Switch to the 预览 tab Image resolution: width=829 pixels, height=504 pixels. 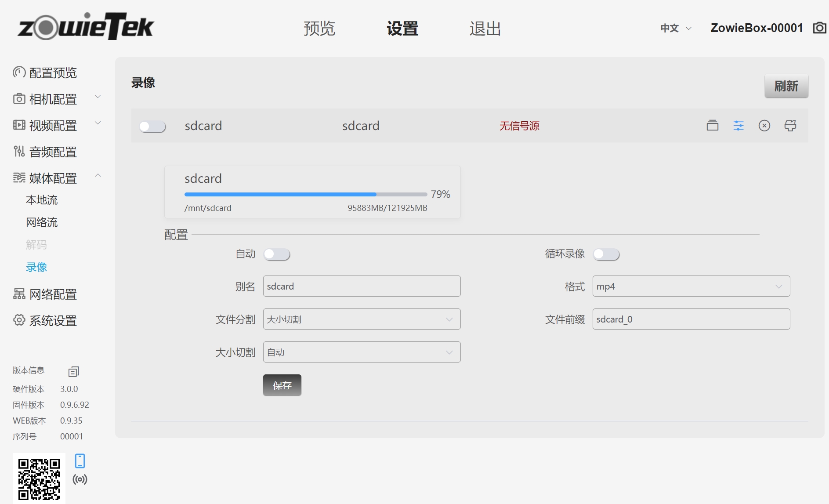pos(319,28)
